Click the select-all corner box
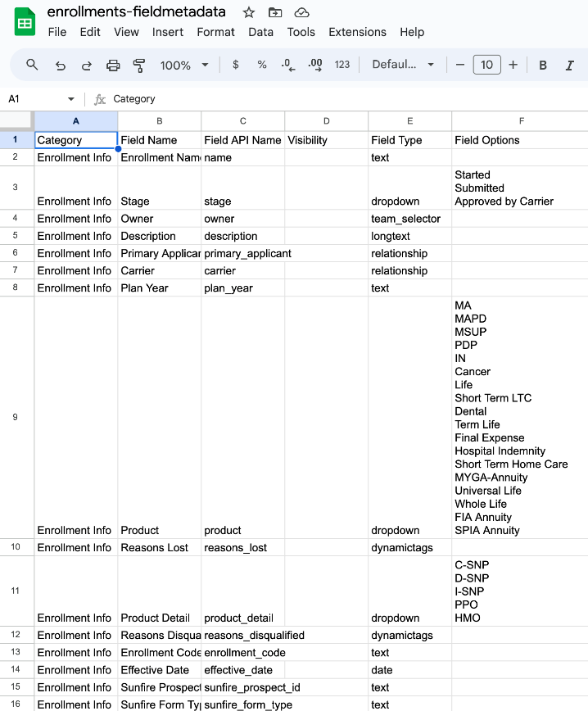This screenshot has width=588, height=711. point(16,121)
